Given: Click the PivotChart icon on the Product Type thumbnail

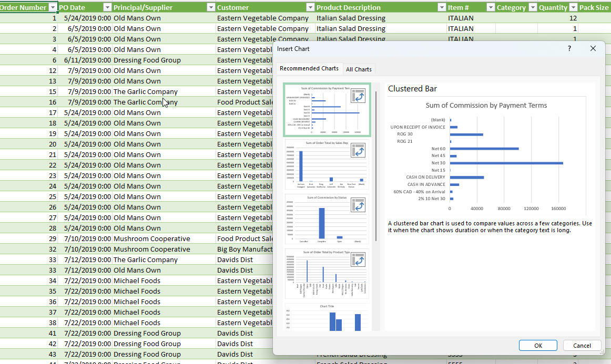Looking at the screenshot, I should coord(359,259).
